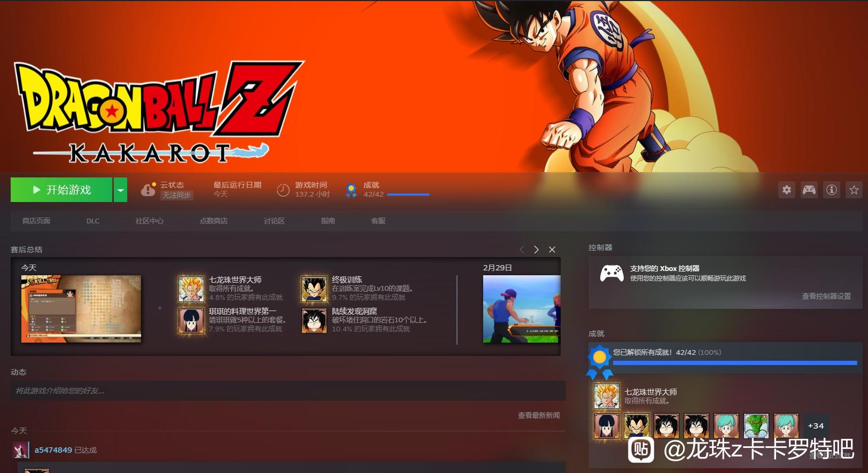Click the Xbox controller icon in 控制器 panel

[x=611, y=273]
